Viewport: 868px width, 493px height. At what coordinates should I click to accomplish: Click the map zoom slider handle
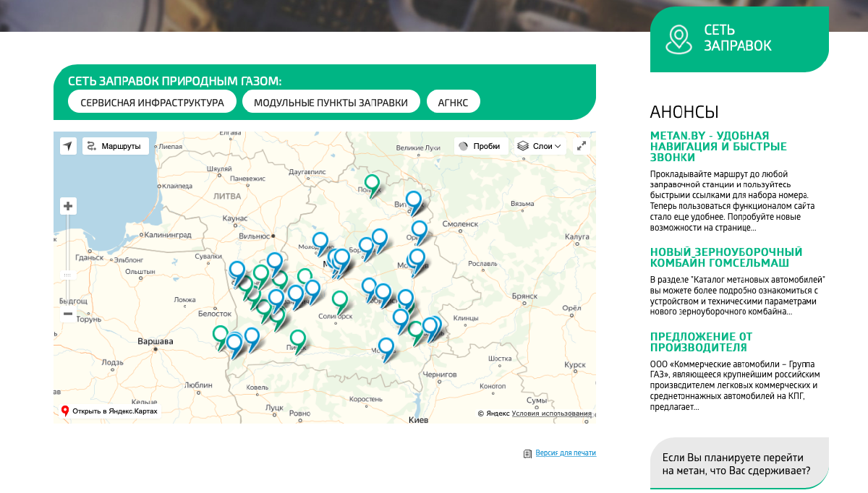pyautogui.click(x=68, y=275)
